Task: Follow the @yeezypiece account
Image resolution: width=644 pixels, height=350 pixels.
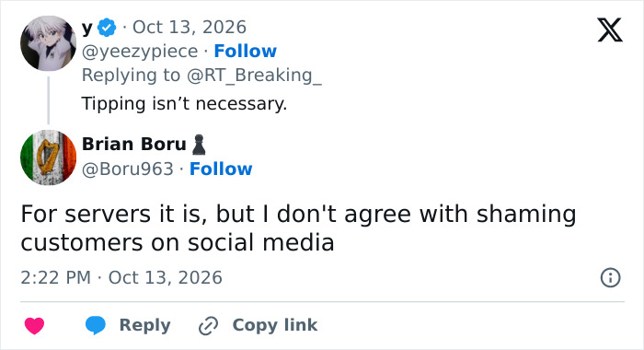Action: point(246,51)
